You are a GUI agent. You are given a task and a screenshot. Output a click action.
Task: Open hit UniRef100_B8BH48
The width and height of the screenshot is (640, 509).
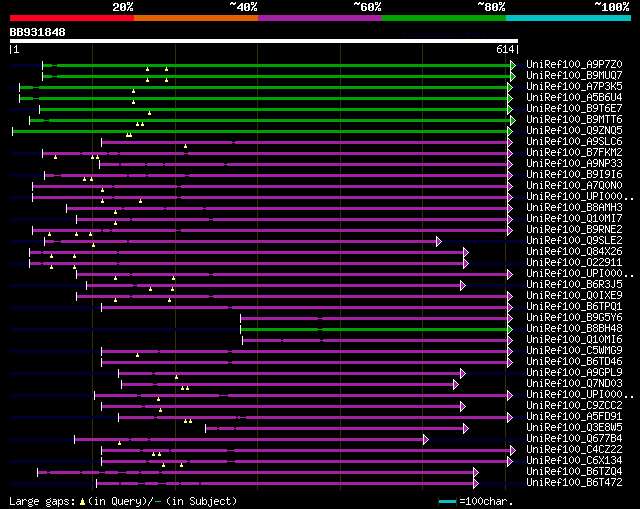pyautogui.click(x=574, y=329)
